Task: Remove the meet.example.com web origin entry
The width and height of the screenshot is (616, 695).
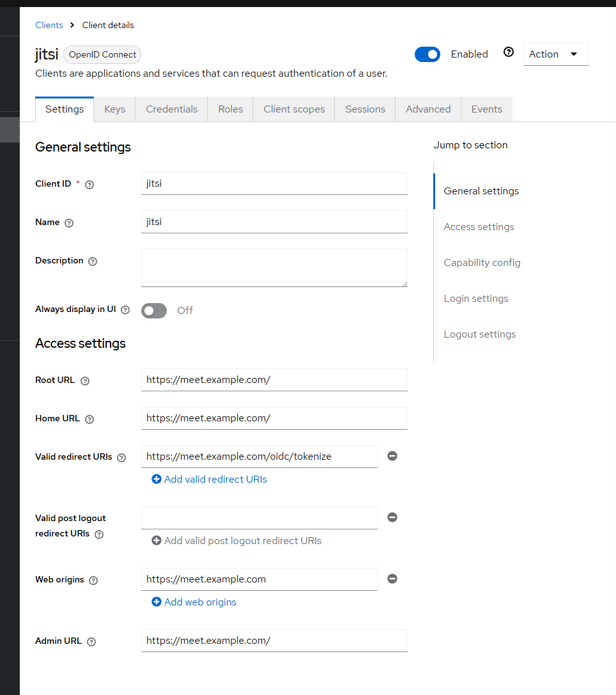Action: 392,579
